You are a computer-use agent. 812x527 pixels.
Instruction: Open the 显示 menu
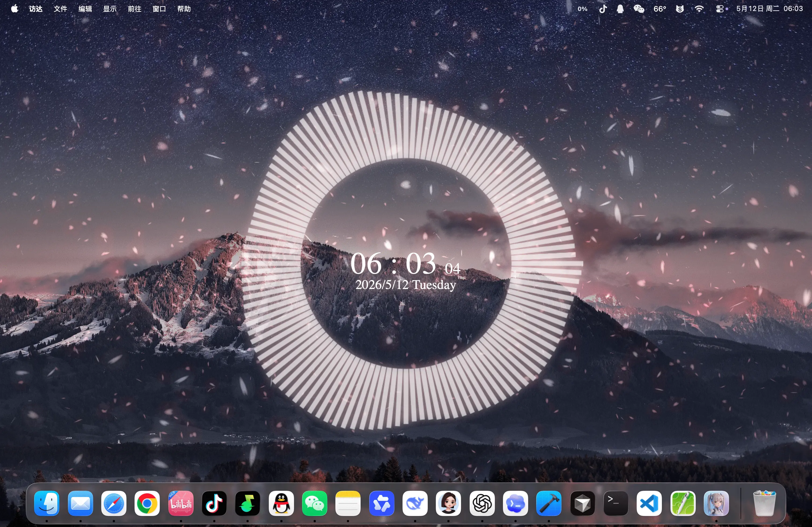[110, 9]
